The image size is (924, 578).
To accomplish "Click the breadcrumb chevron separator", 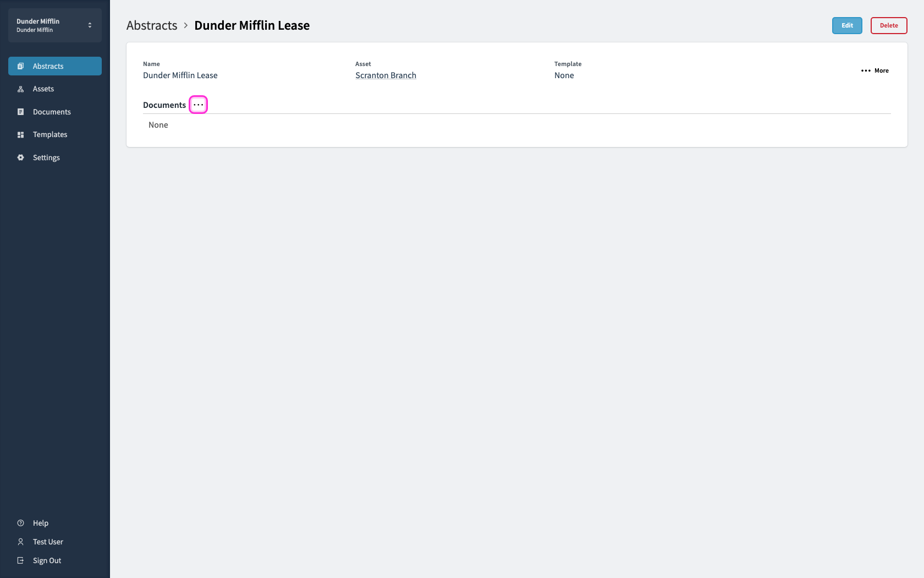I will coord(186,25).
